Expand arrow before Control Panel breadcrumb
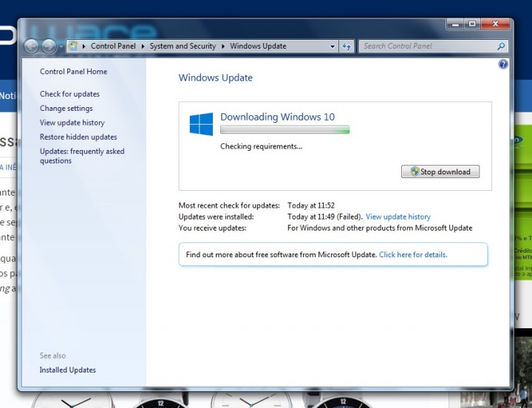 point(83,46)
